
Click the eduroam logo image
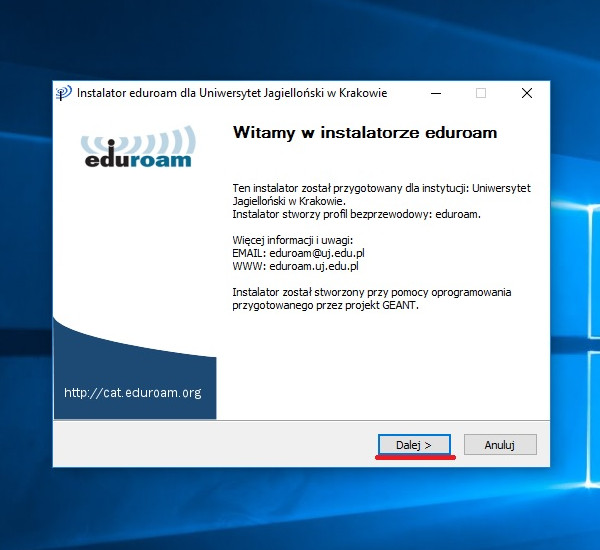[x=135, y=147]
